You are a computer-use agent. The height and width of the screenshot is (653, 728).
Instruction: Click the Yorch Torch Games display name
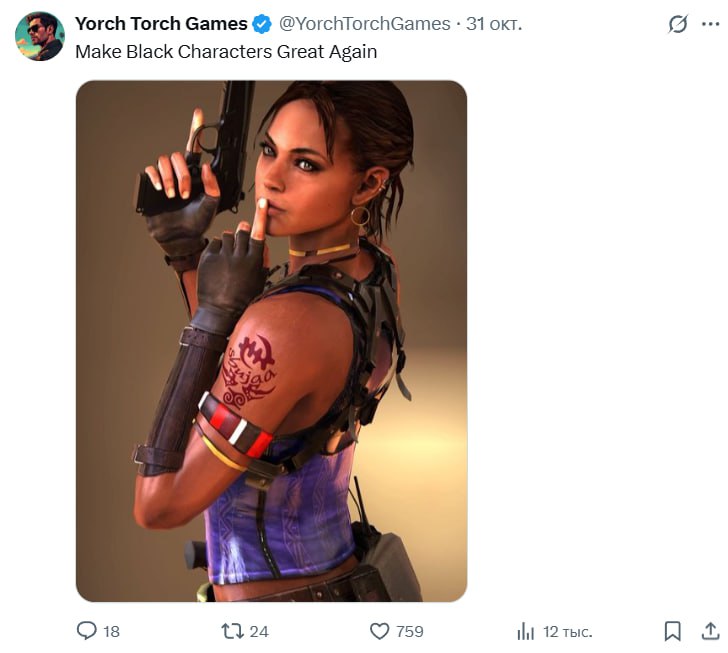(x=161, y=24)
